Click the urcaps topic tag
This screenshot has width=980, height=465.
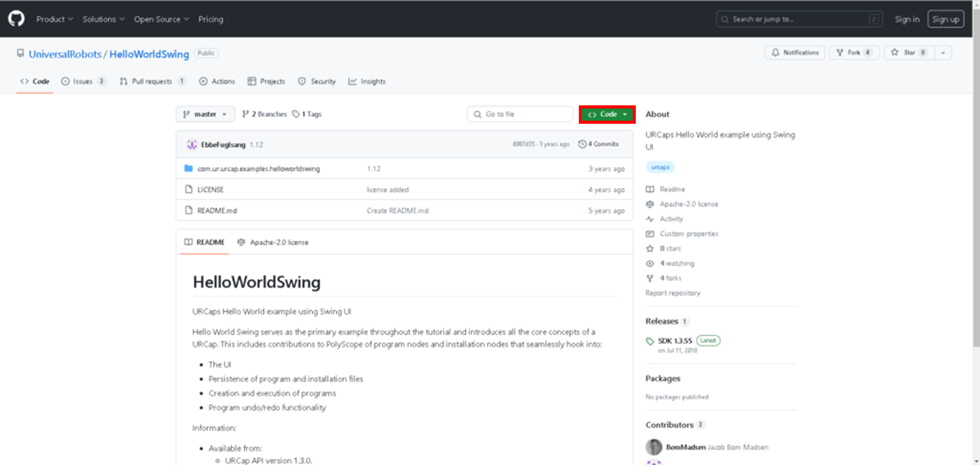(x=660, y=167)
